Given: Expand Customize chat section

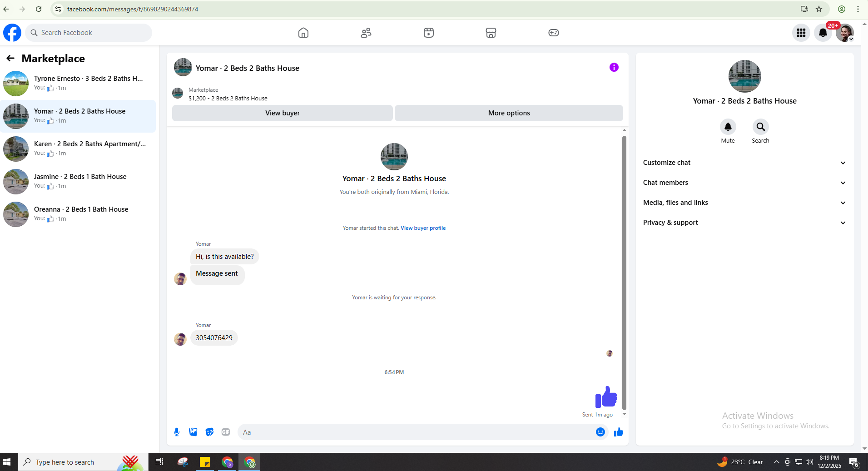Looking at the screenshot, I should pos(745,163).
